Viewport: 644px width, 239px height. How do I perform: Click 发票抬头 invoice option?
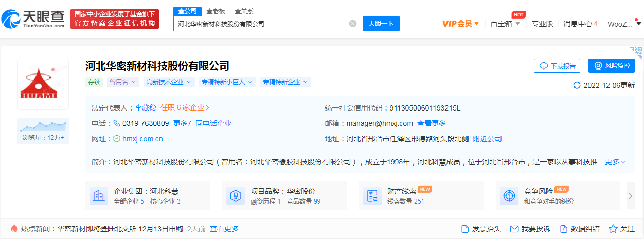pos(481,229)
